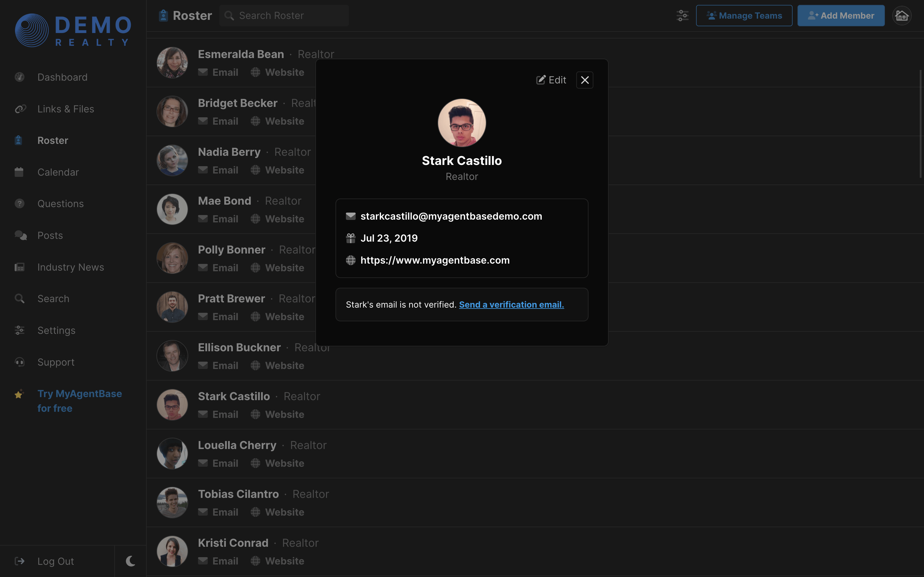Click Mae Bond's avatar photo

(172, 209)
